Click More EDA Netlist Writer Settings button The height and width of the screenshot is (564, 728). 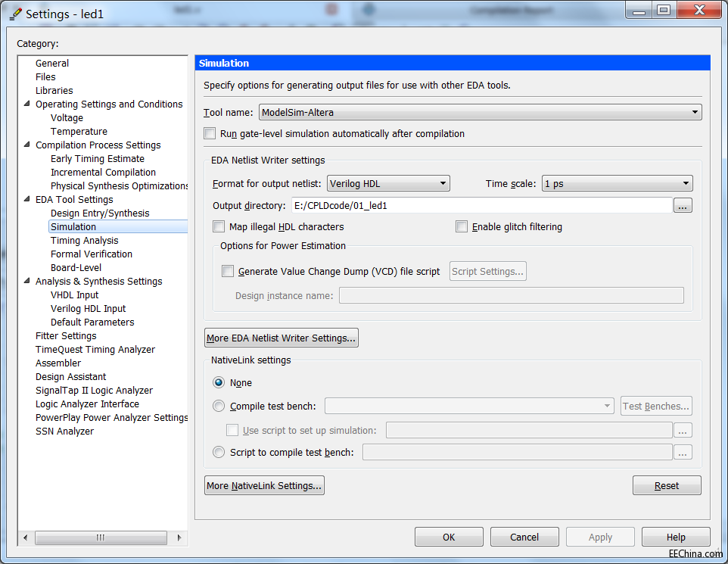click(281, 338)
